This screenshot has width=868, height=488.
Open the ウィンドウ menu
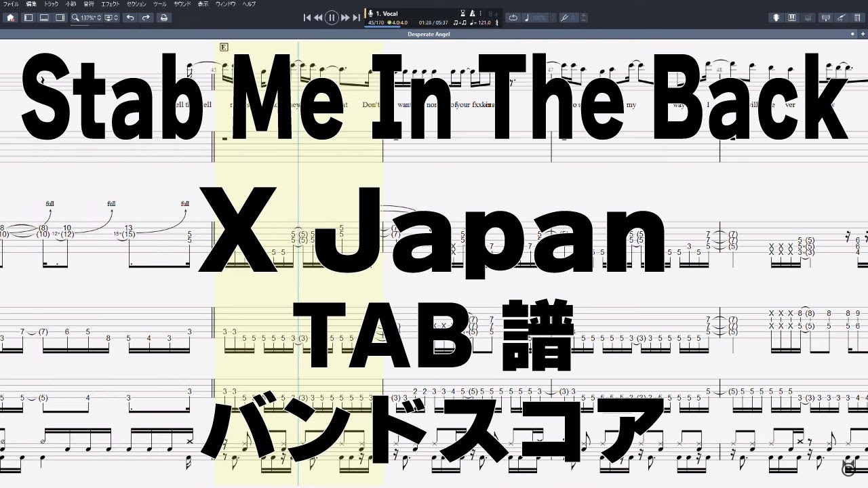(x=226, y=4)
